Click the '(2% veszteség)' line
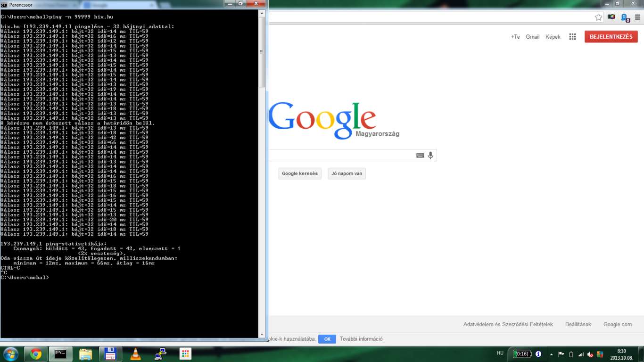This screenshot has width=644, height=362. pyautogui.click(x=101, y=254)
